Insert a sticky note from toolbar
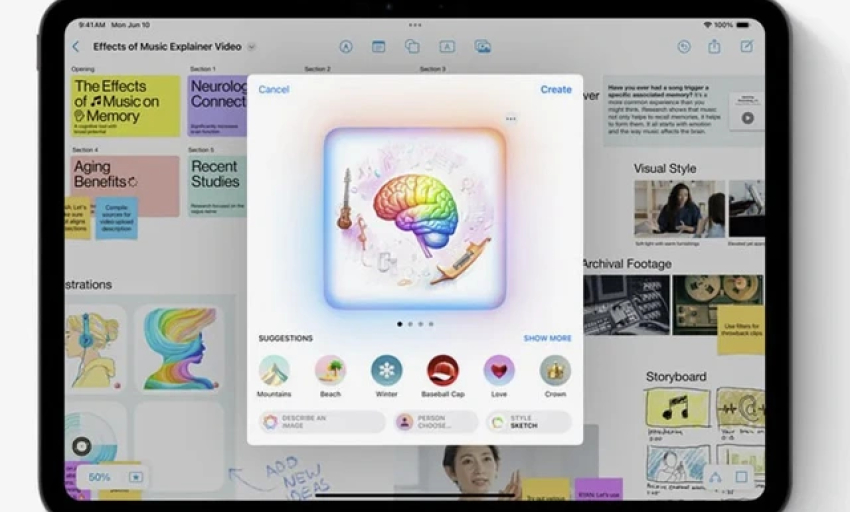Viewport: 850px width, 512px height. (379, 47)
